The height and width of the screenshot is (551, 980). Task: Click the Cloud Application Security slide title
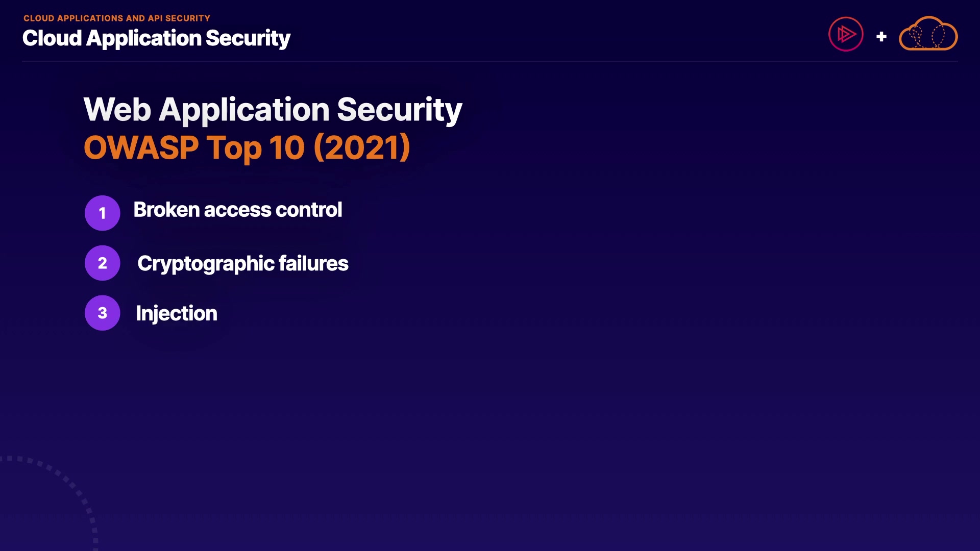pyautogui.click(x=156, y=38)
